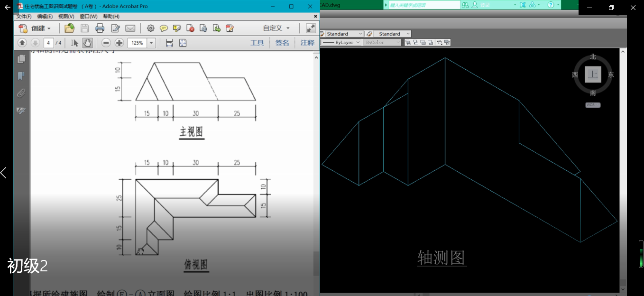The image size is (644, 296).
Task: Open the 工具 (Tools) pane
Action: [257, 43]
